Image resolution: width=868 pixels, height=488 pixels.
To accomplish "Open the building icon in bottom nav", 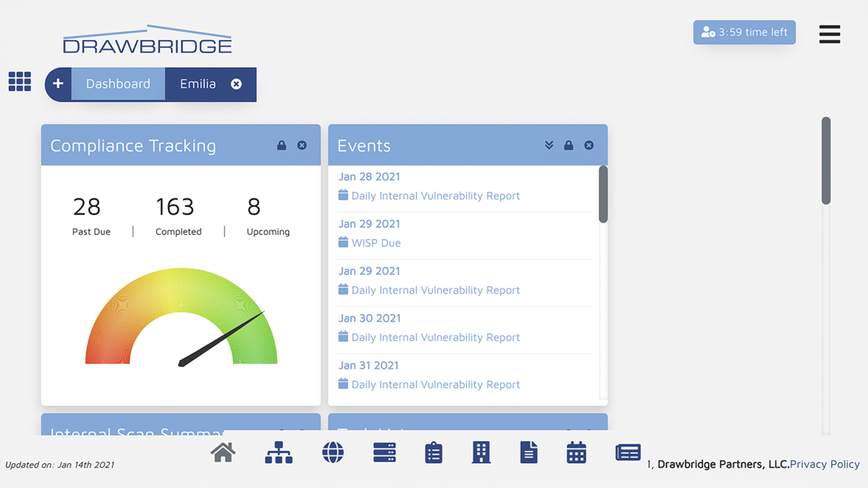I will pyautogui.click(x=481, y=452).
